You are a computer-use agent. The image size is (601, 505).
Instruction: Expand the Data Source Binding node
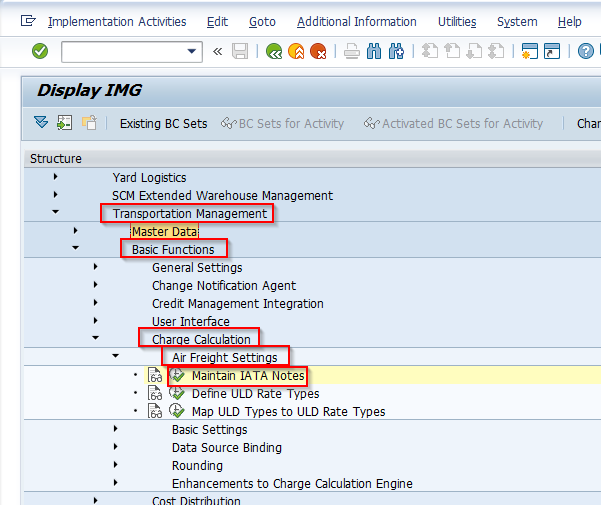(115, 447)
